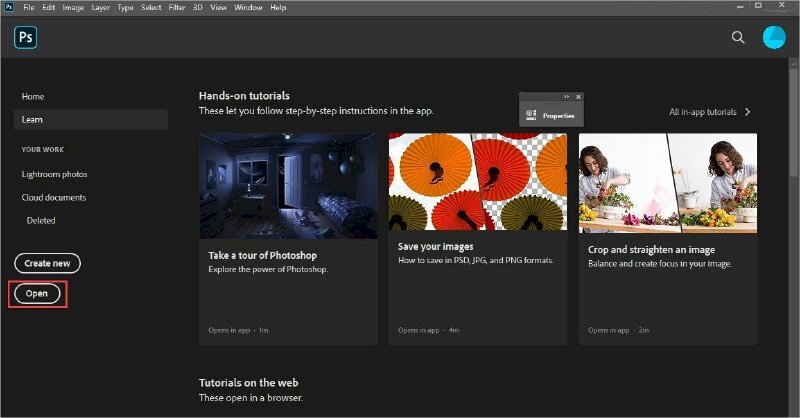Click 'Explore the power of Photoshop.' text

click(x=268, y=269)
